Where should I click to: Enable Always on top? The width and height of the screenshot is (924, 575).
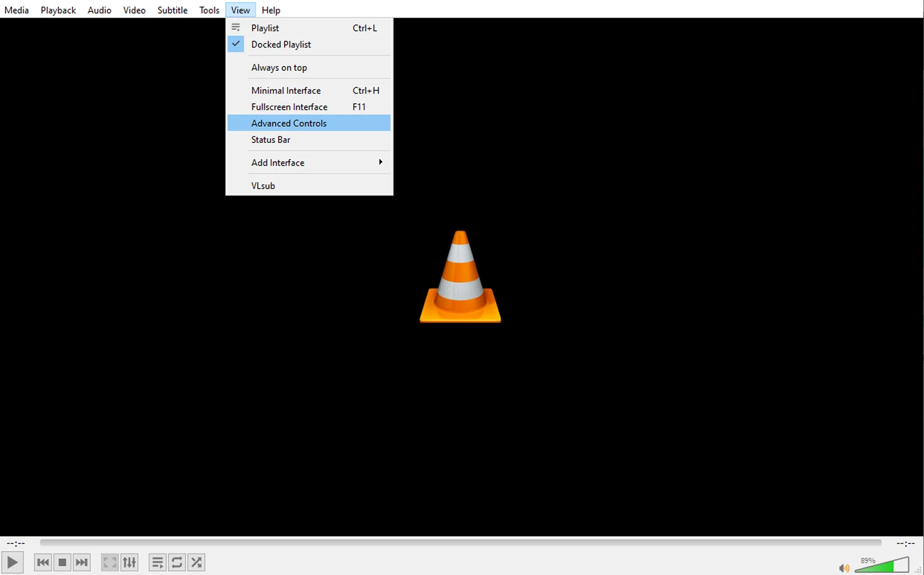pyautogui.click(x=309, y=67)
